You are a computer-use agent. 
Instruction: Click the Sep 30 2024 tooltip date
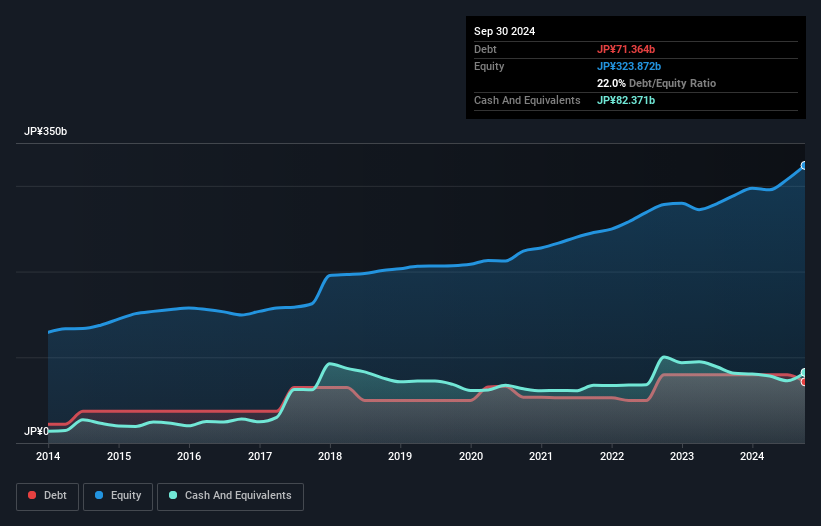504,31
